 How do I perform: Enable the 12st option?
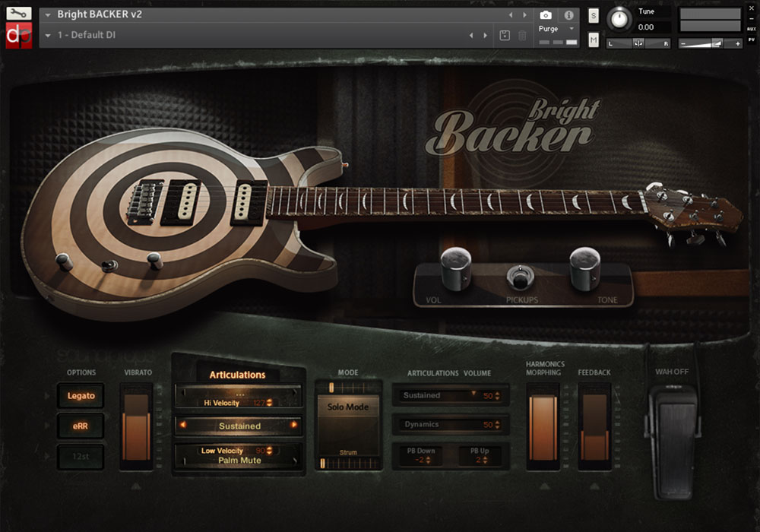tap(81, 457)
